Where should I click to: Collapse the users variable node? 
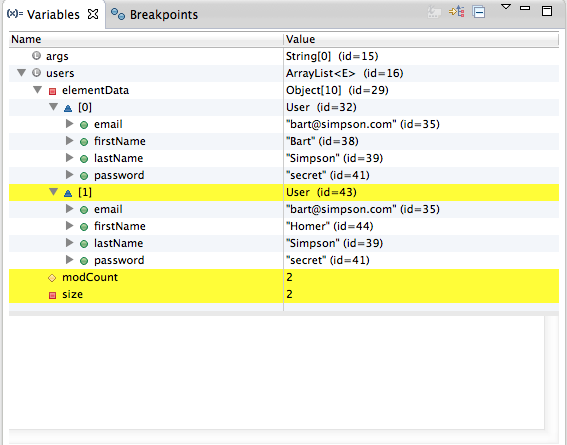click(22, 73)
